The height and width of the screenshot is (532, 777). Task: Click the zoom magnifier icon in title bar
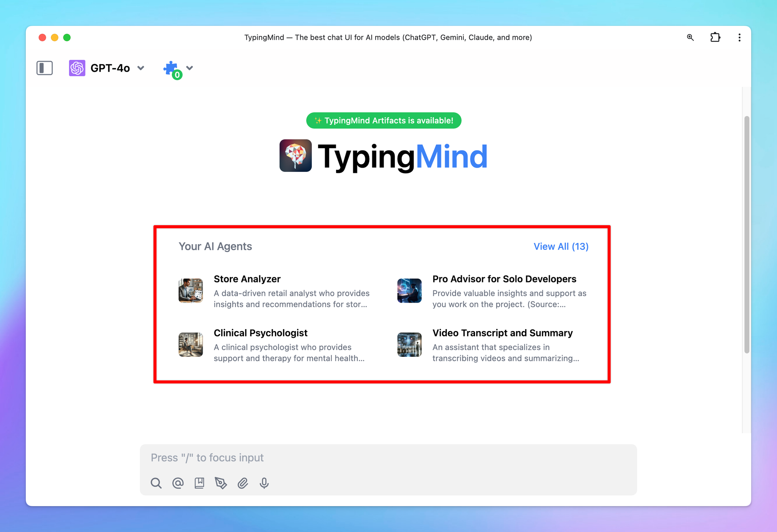[690, 37]
